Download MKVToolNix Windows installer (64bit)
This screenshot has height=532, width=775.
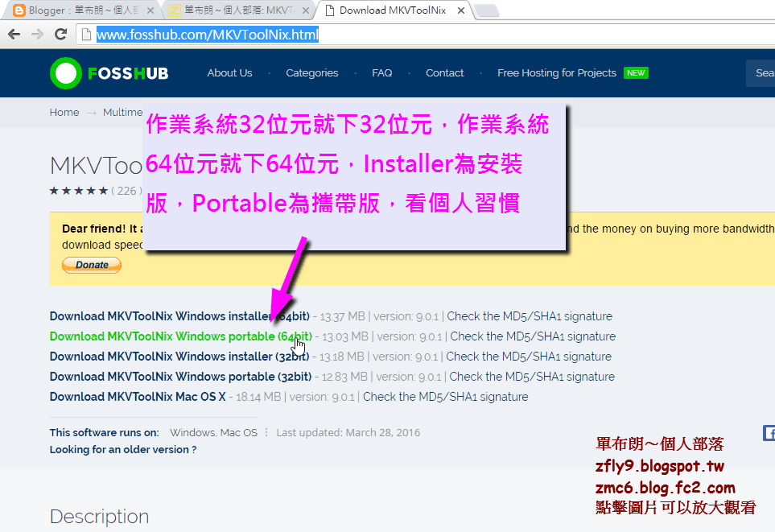tap(179, 316)
